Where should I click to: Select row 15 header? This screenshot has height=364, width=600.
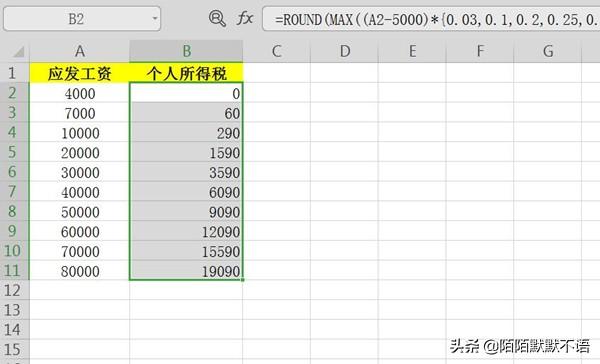click(15, 349)
